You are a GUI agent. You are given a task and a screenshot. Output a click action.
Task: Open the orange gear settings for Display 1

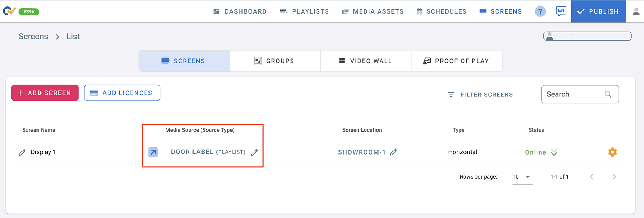pos(612,152)
